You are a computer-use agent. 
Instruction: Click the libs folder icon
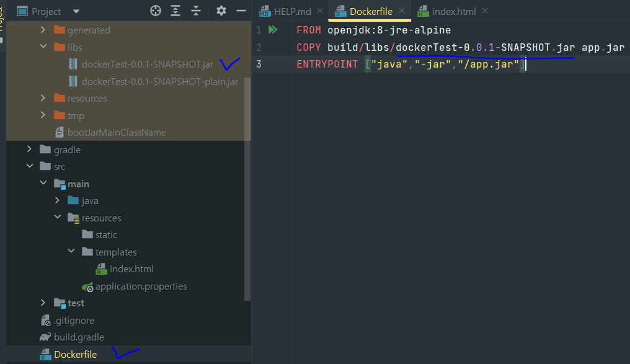(x=60, y=47)
